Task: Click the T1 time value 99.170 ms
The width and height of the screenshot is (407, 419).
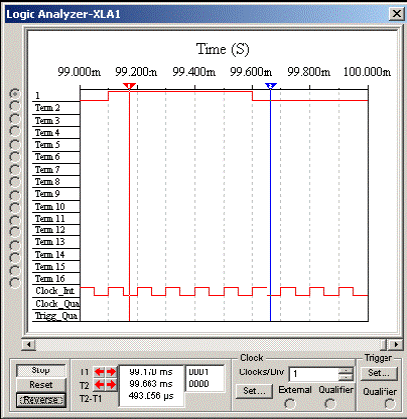Action: point(151,372)
